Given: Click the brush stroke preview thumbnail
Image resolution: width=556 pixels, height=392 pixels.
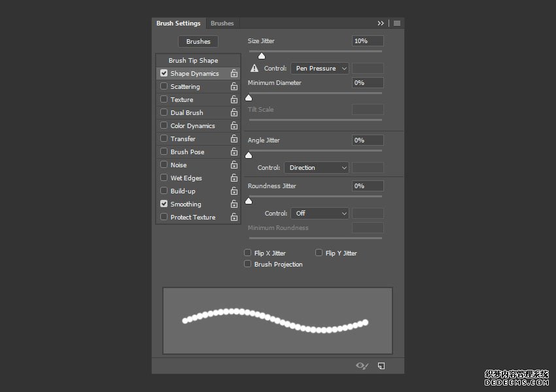Looking at the screenshot, I should (x=277, y=321).
